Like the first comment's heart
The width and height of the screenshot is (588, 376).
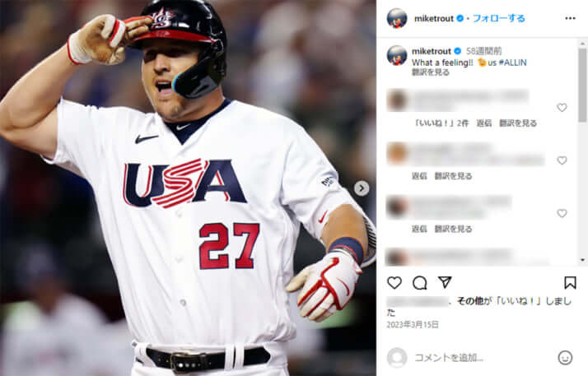click(562, 108)
